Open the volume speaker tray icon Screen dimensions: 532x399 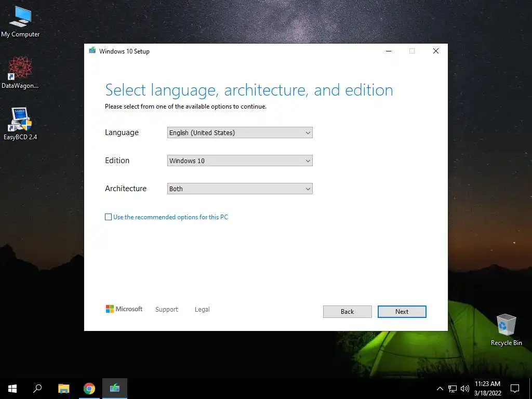click(x=465, y=389)
